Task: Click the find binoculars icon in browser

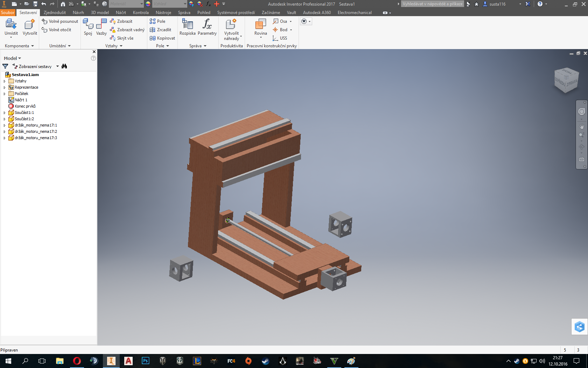Action: [64, 66]
